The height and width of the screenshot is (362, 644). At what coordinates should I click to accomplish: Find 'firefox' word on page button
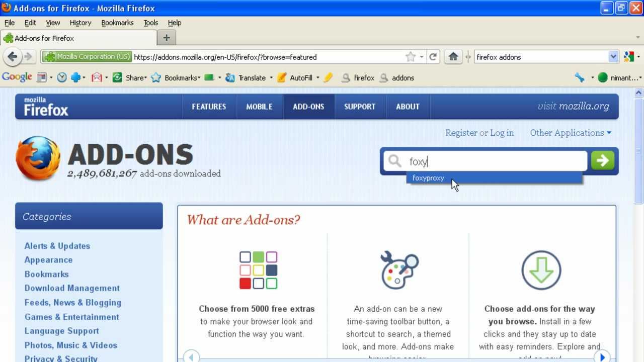tap(358, 77)
